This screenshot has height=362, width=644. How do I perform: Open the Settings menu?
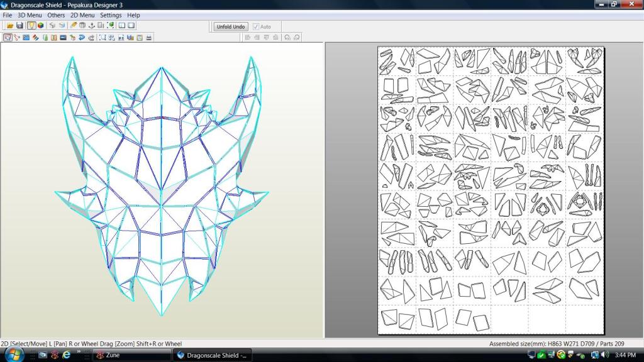pos(111,15)
